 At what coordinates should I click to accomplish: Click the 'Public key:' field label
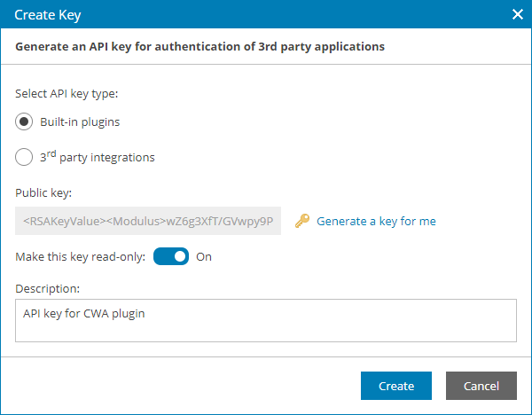tap(43, 192)
